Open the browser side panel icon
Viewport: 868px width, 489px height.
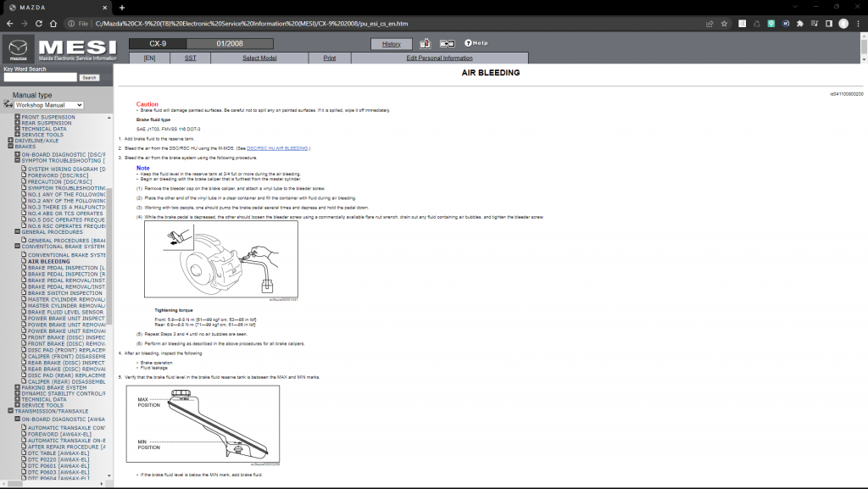[829, 23]
